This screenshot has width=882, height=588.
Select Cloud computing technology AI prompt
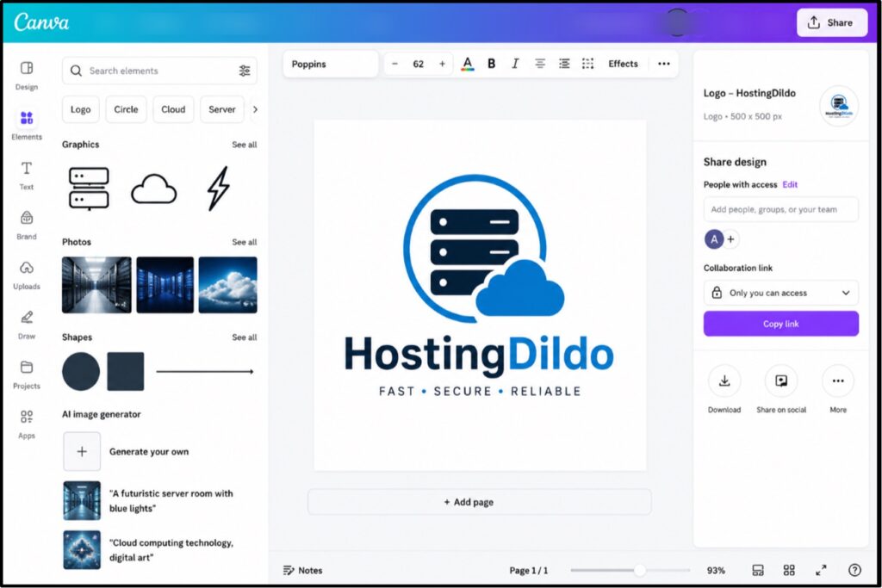coord(148,550)
